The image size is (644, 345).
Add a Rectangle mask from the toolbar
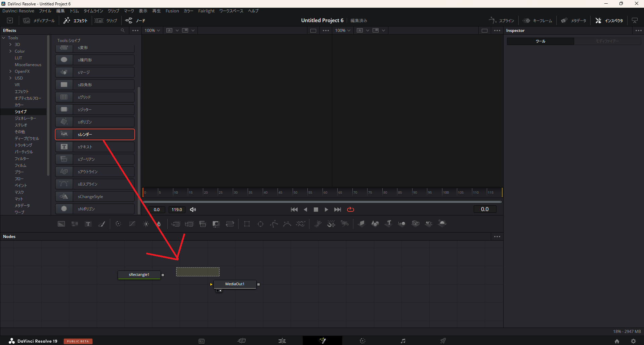(x=247, y=224)
